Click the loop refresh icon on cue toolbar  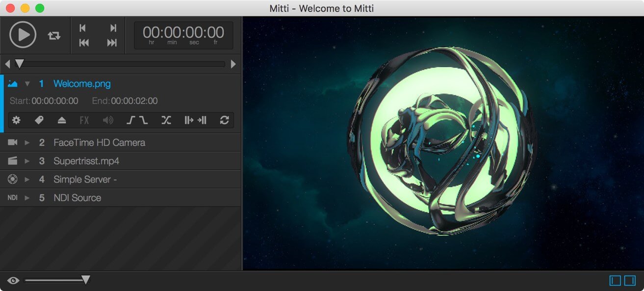[225, 120]
